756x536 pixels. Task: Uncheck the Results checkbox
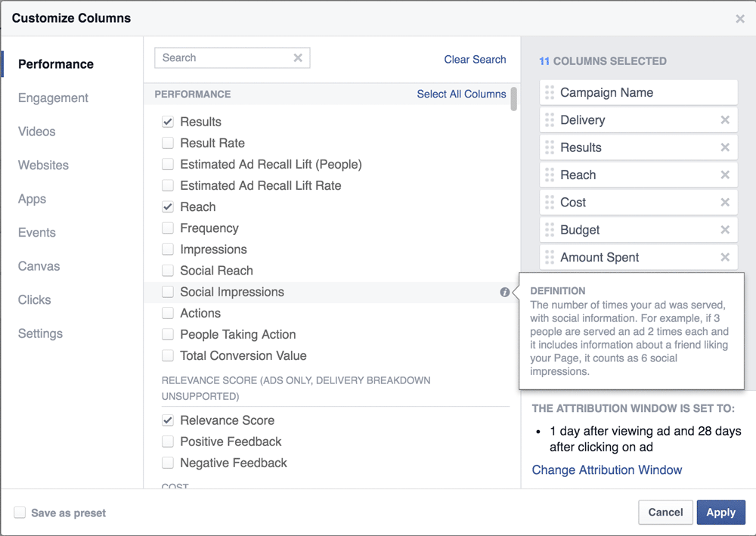168,122
